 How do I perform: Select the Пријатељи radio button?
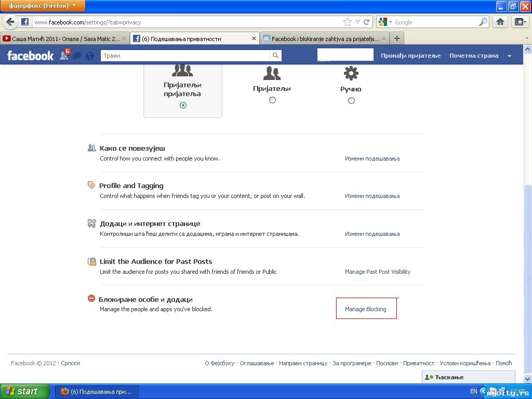tap(272, 100)
